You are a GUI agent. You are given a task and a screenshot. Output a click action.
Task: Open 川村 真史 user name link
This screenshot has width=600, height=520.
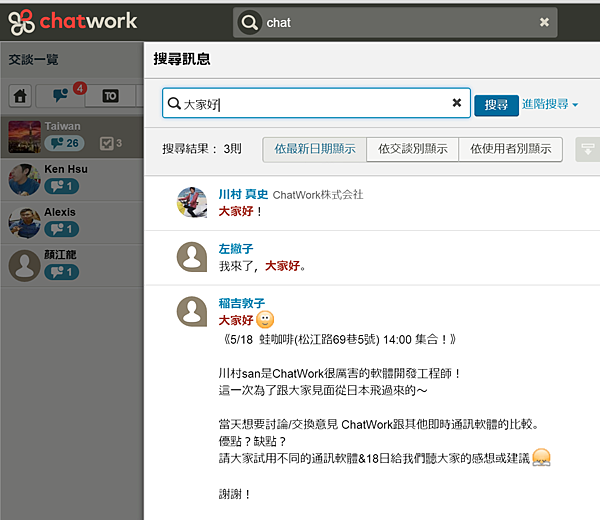coord(243,194)
